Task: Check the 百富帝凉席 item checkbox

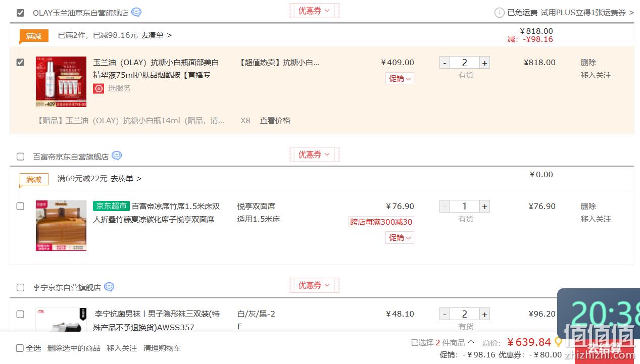Action: coord(20,206)
